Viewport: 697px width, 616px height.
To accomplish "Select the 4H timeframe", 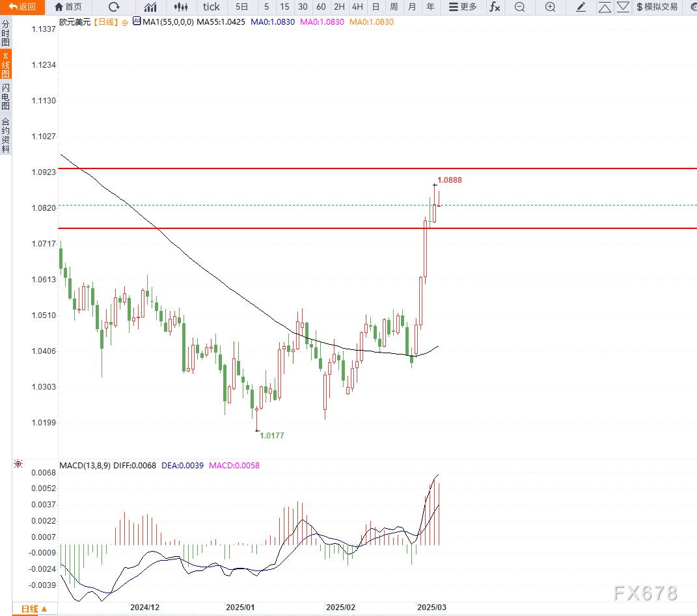I will 357,7.
